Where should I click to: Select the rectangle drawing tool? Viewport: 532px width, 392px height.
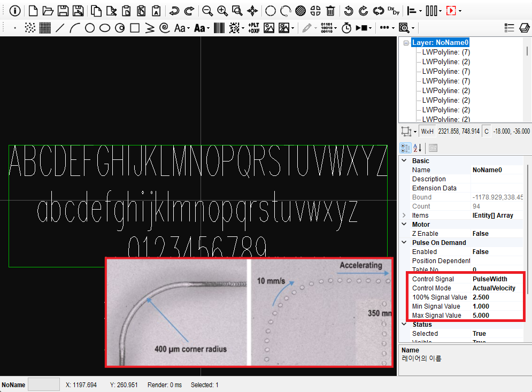pyautogui.click(x=135, y=28)
